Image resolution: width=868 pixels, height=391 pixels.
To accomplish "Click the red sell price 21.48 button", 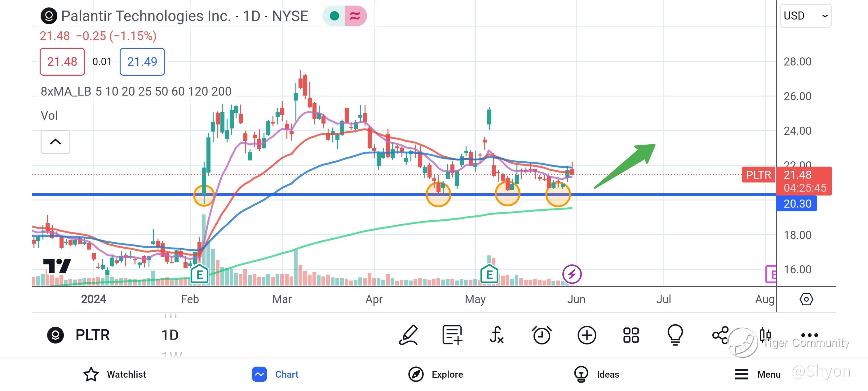I will (x=62, y=62).
